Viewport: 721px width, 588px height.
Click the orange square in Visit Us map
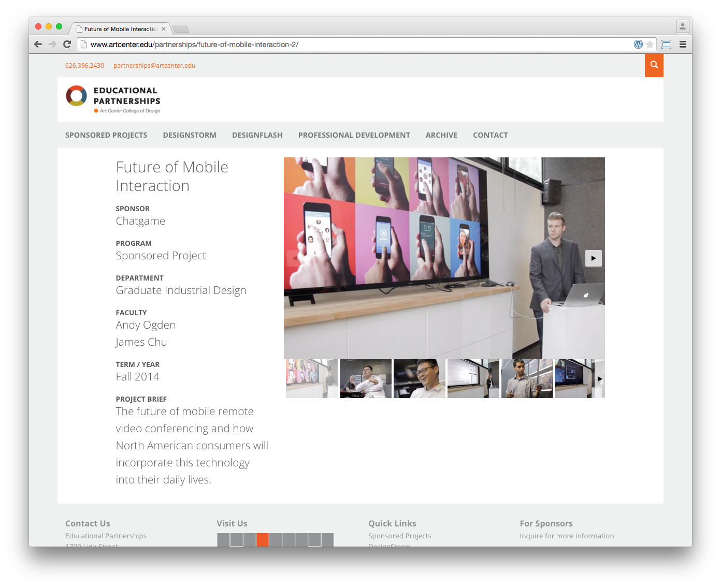(x=263, y=540)
